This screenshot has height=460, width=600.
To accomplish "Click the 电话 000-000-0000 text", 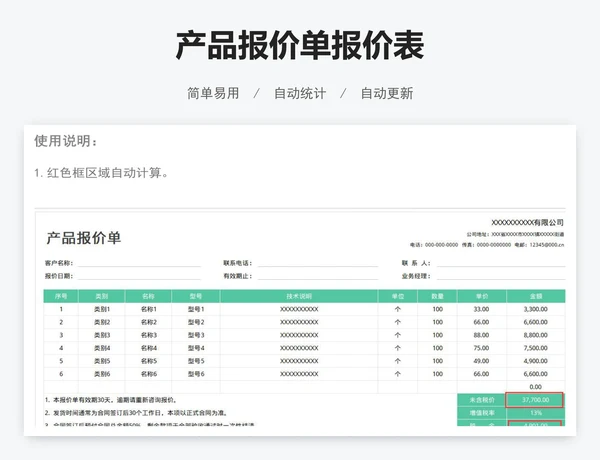I will 434,245.
